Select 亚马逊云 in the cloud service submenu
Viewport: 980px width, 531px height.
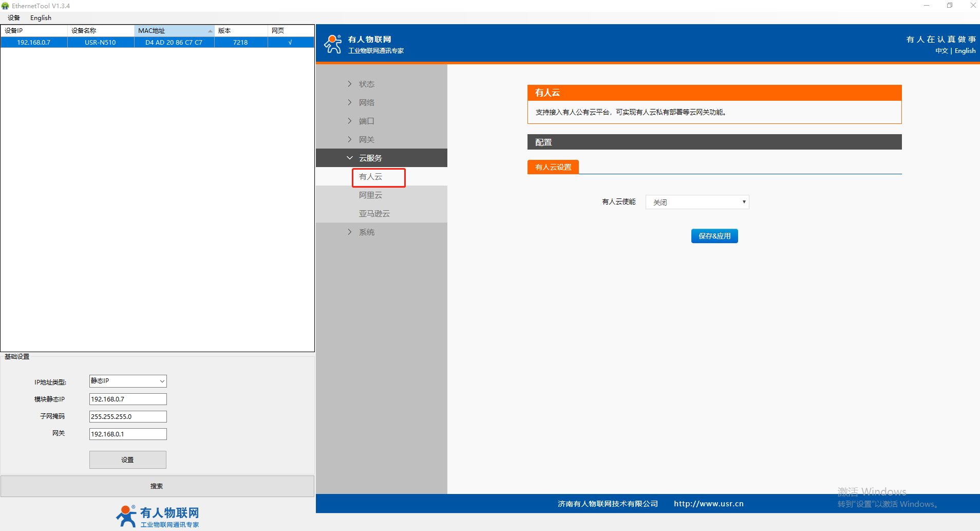pyautogui.click(x=374, y=213)
